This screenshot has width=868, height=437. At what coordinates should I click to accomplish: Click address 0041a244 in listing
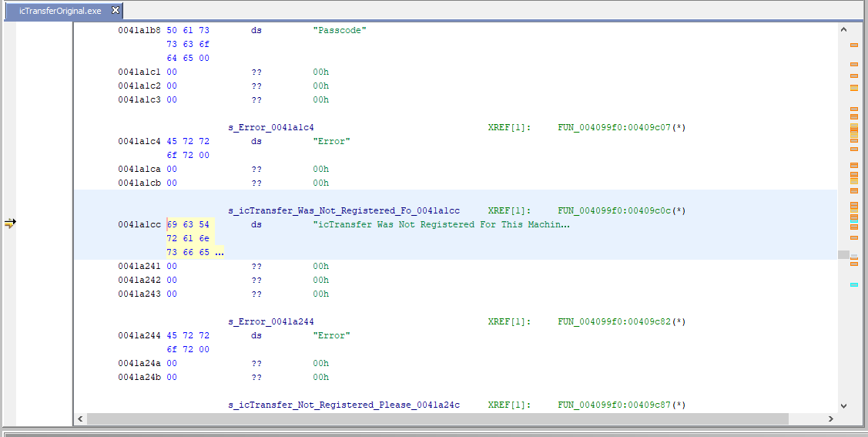[139, 336]
